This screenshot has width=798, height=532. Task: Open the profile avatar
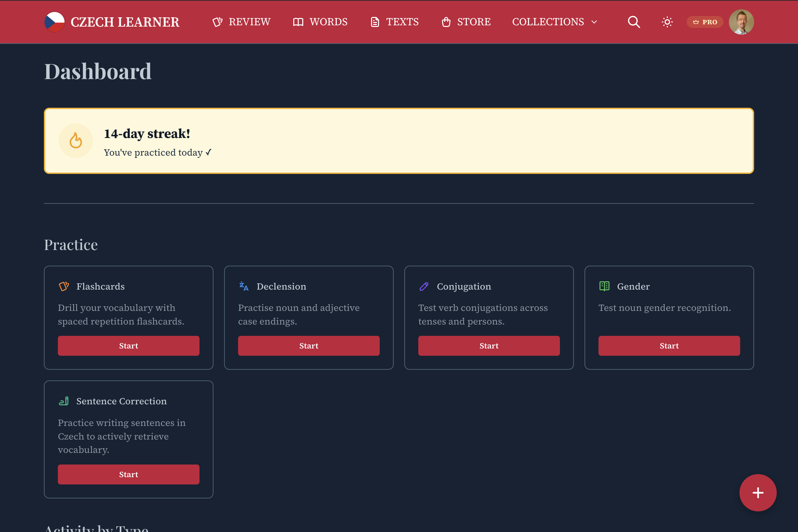(741, 22)
